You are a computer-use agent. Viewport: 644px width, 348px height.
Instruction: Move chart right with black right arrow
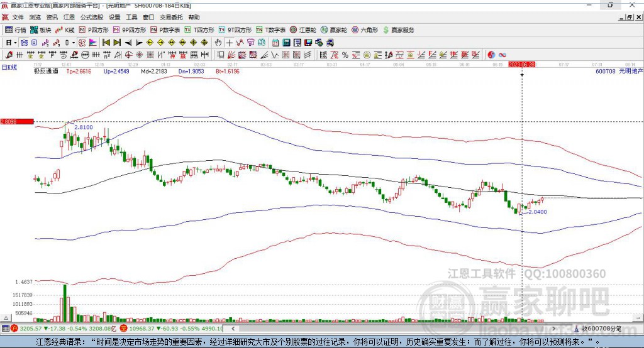point(139,43)
